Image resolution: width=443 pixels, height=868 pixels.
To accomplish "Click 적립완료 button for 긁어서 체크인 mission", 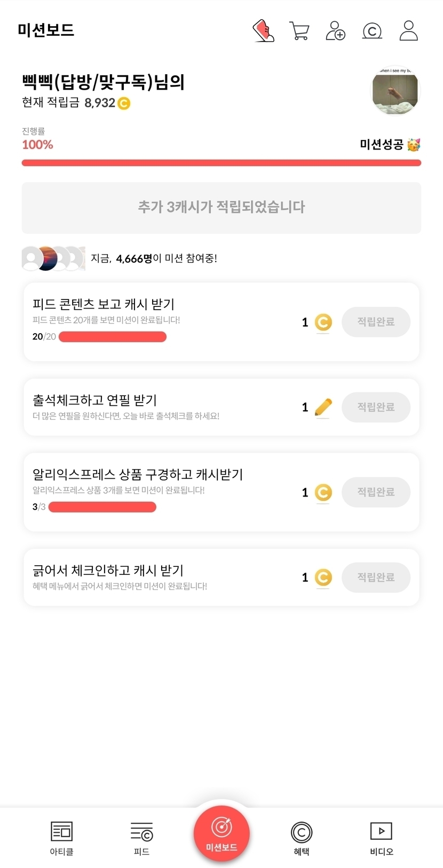I will pos(376,577).
